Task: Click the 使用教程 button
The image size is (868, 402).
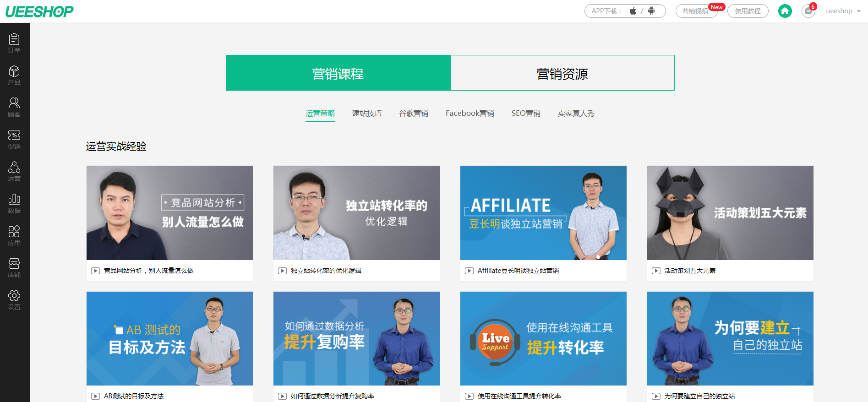Action: (x=748, y=11)
